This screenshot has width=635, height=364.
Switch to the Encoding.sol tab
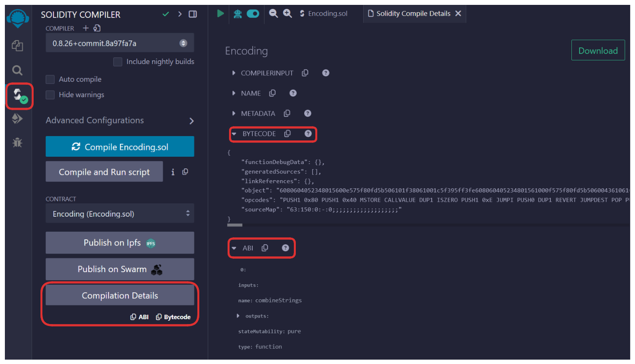click(323, 14)
